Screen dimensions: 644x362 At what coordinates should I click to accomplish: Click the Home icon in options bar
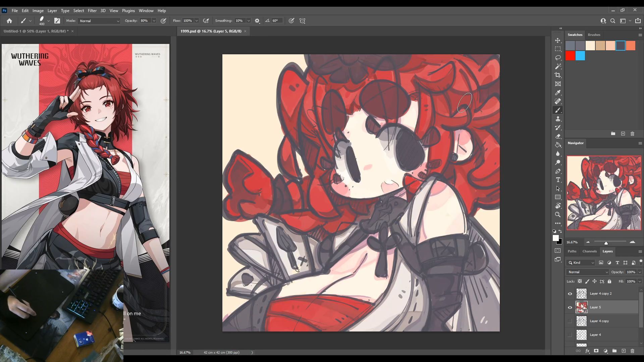(x=9, y=21)
